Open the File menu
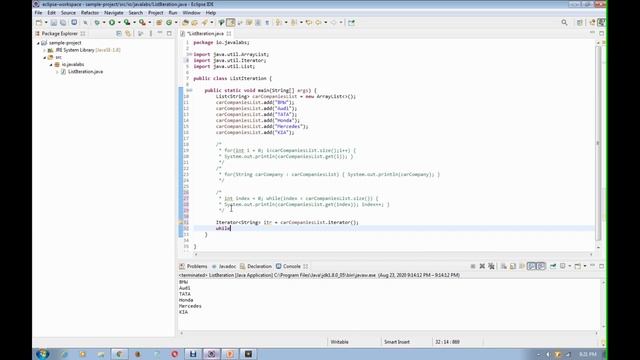Viewport: 640px width, 360px height. 38,13
